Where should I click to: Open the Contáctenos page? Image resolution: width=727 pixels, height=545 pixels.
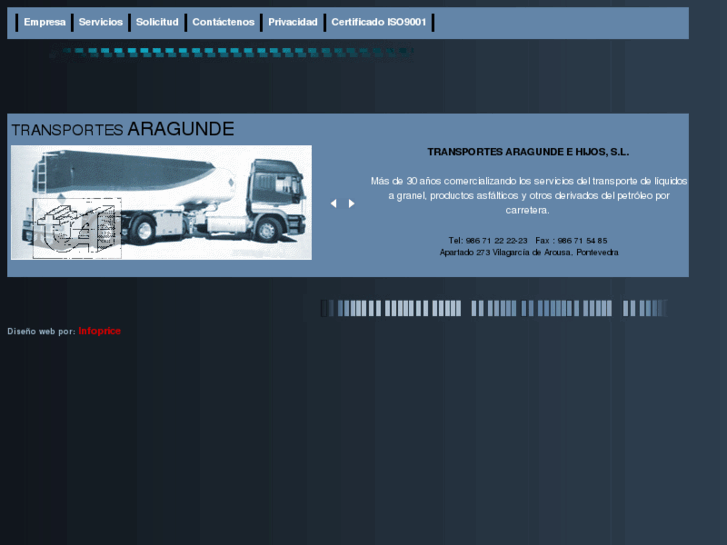coord(223,22)
